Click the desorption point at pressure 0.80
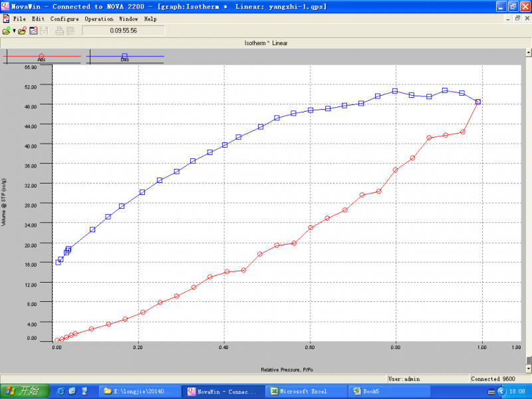The width and height of the screenshot is (532, 399). (395, 91)
